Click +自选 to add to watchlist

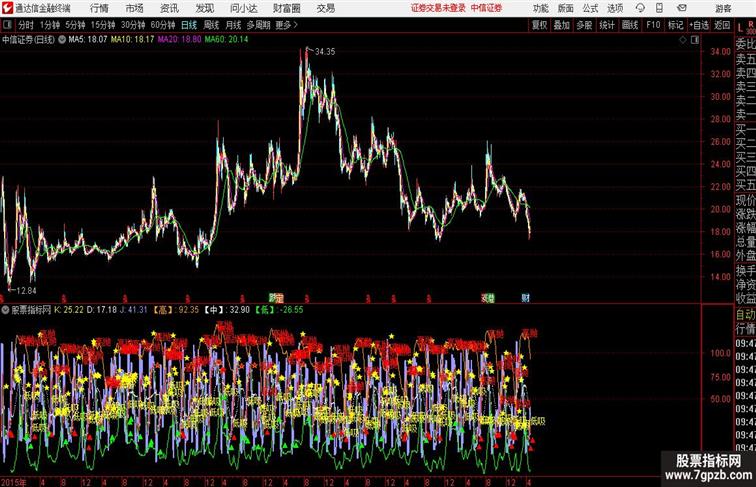pos(699,25)
